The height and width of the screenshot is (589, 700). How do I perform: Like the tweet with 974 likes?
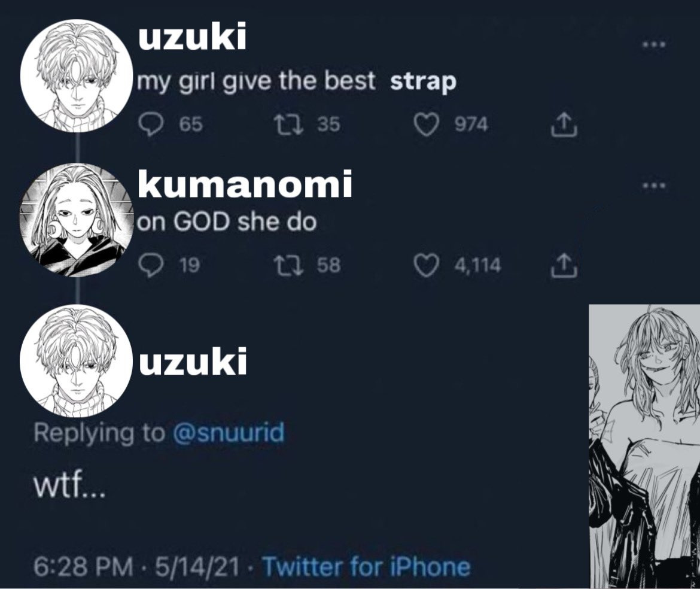(x=427, y=124)
